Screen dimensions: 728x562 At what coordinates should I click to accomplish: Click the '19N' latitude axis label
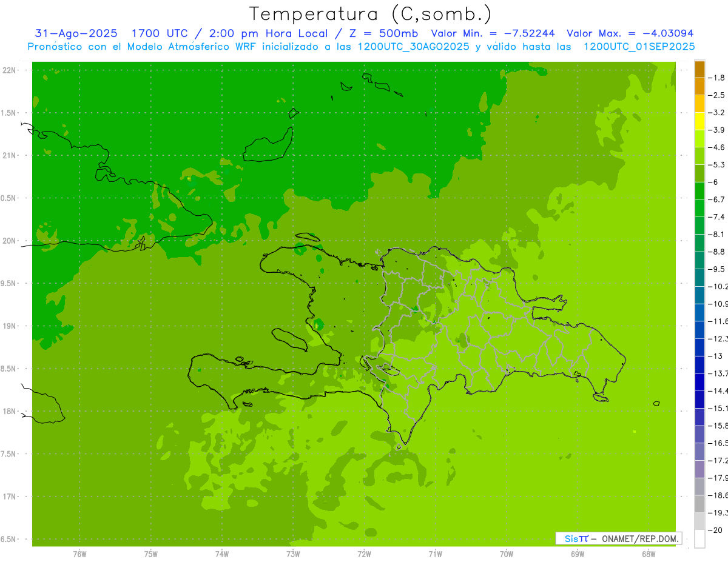point(10,326)
